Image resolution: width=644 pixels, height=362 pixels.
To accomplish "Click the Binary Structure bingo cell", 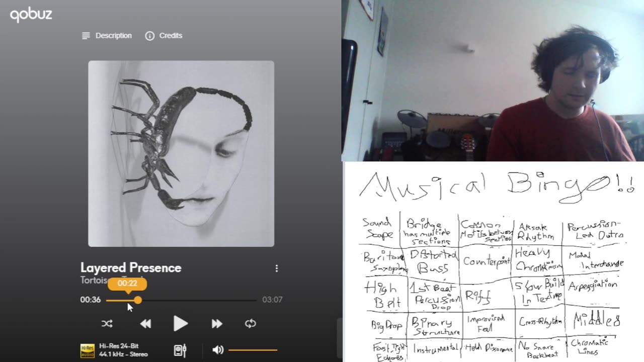I will coord(436,326).
